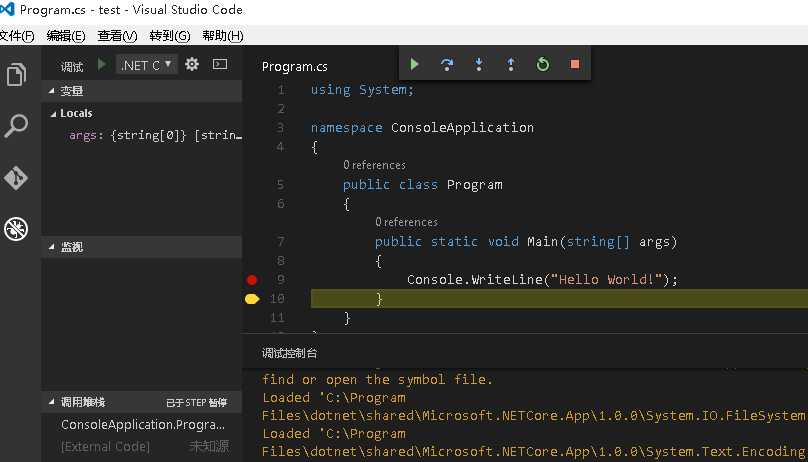Open the debug console icon in sidebar header
Screen dimensions: 808x462
220,64
